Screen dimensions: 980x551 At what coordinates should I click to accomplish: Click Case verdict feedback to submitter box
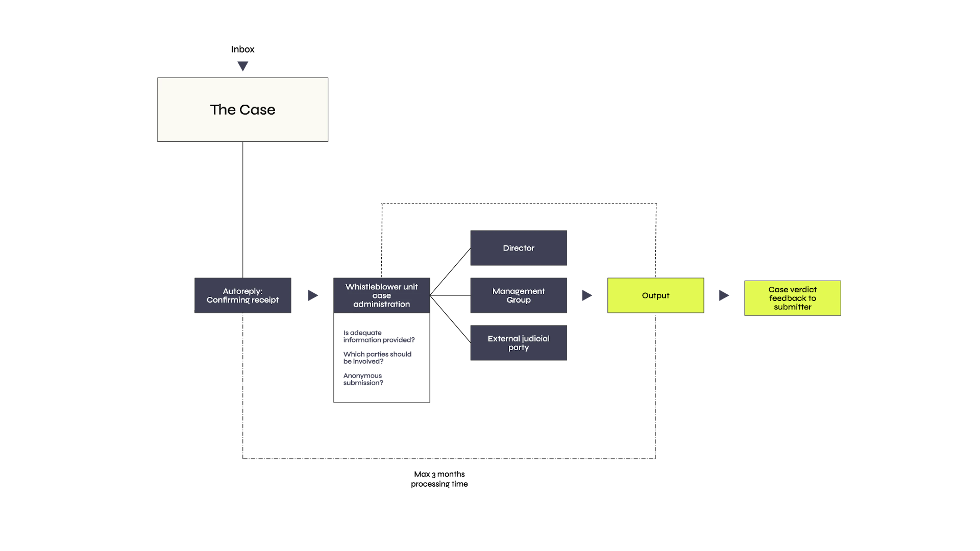(793, 296)
